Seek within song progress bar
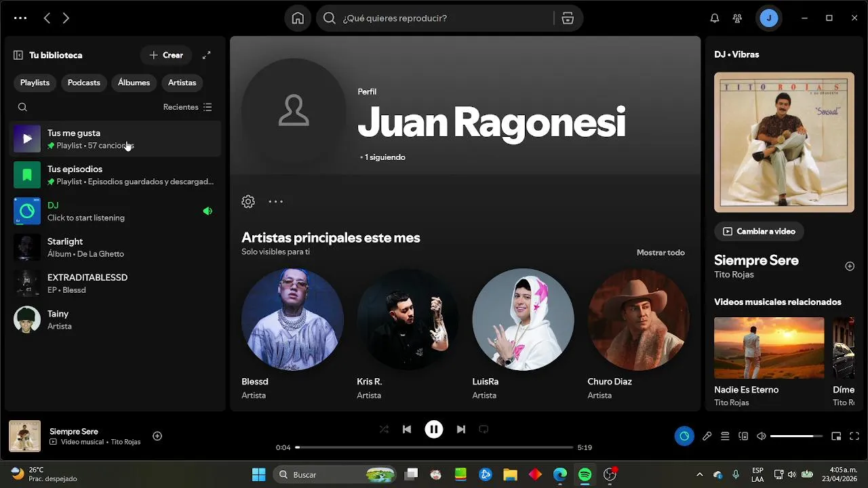This screenshot has height=488, width=868. pos(434,447)
